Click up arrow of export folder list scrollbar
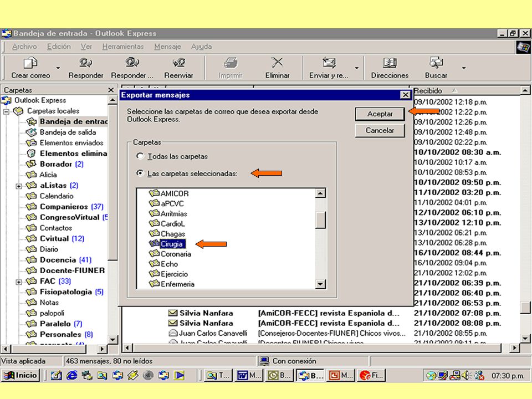The height and width of the screenshot is (399, 532). (x=320, y=193)
